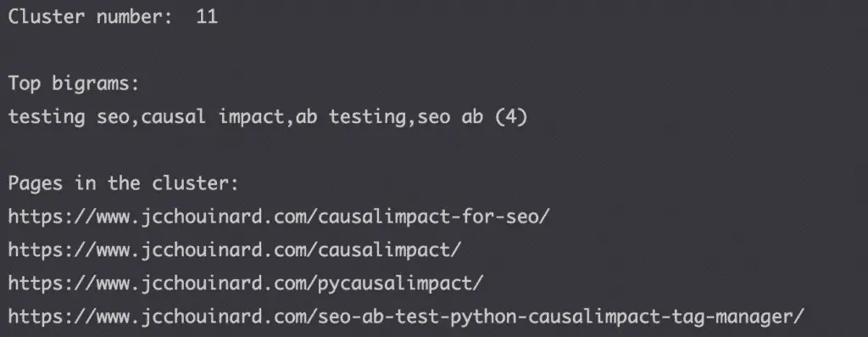Screen dimensions: 868x337
Task: Open the jcchouinard.com/causalimpact/ URL
Action: tap(234, 250)
